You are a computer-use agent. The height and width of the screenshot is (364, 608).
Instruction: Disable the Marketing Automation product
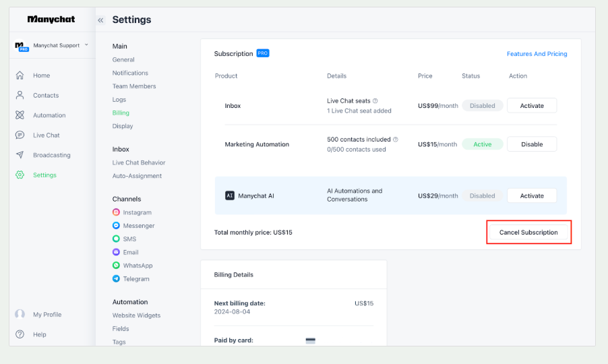(531, 144)
